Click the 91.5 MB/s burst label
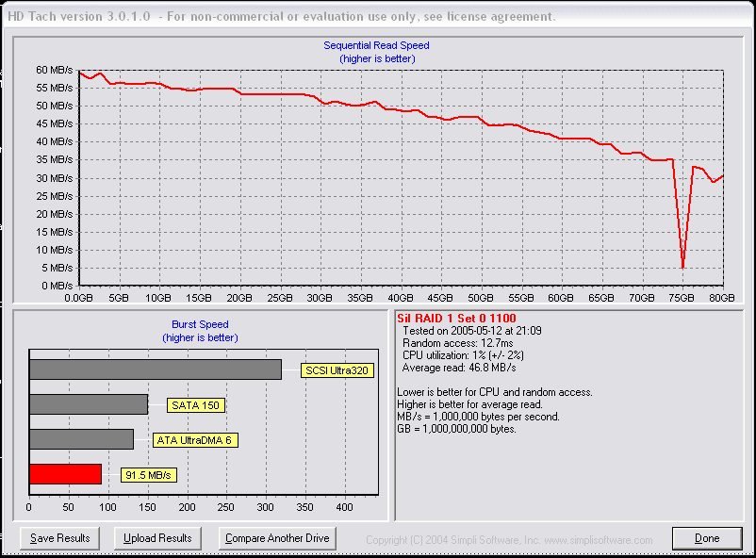Image resolution: width=756 pixels, height=558 pixels. [x=148, y=475]
